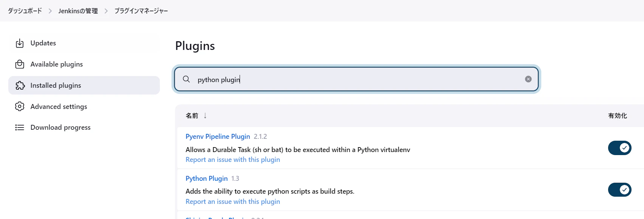
Task: Click the Available plugins shopping bag icon
Action: [x=20, y=64]
